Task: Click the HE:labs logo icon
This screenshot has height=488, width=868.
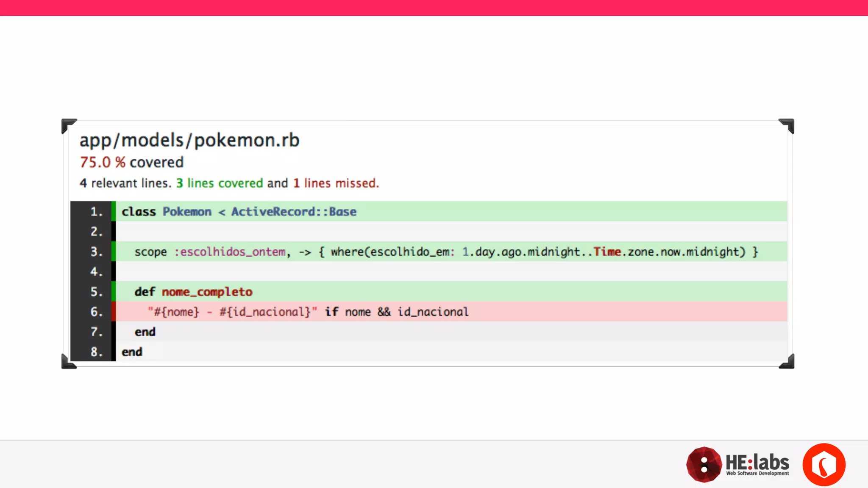Action: coord(704,464)
